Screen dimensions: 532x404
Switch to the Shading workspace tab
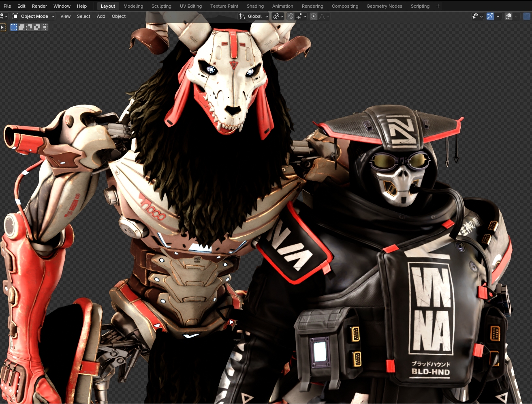point(255,6)
